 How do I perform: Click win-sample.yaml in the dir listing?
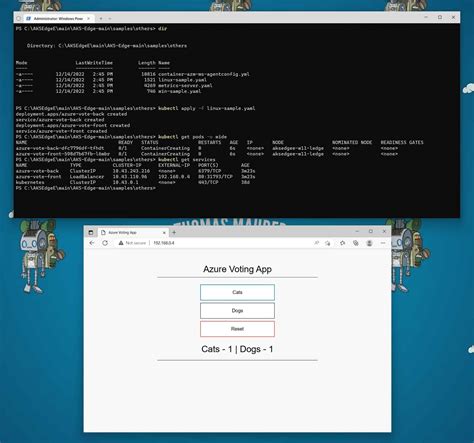(x=180, y=91)
